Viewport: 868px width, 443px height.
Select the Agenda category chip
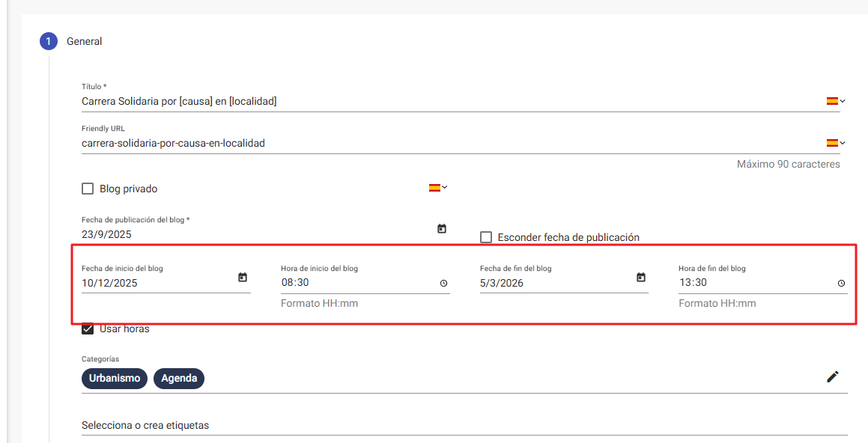pos(179,379)
